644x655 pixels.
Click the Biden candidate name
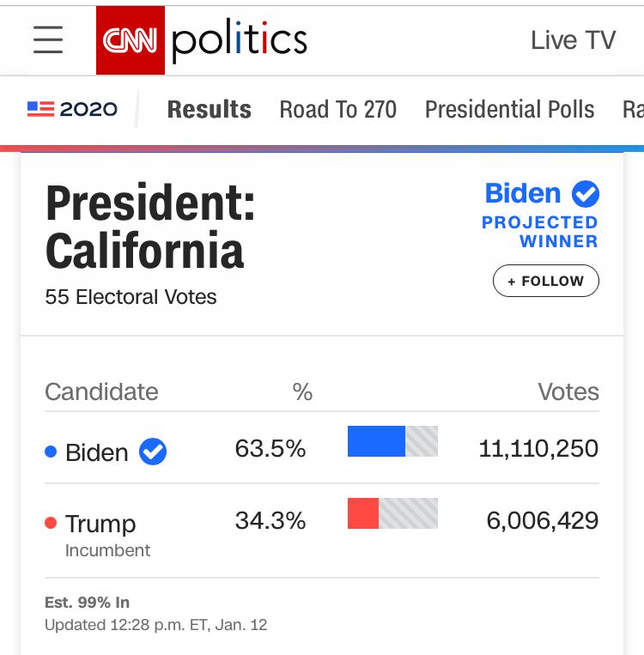tap(97, 452)
